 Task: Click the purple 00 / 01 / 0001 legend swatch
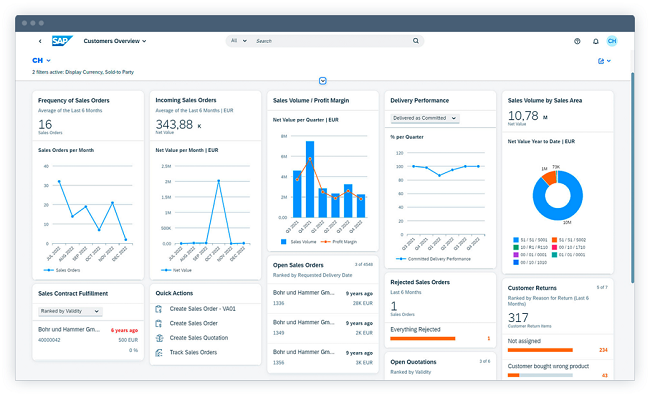(x=516, y=255)
